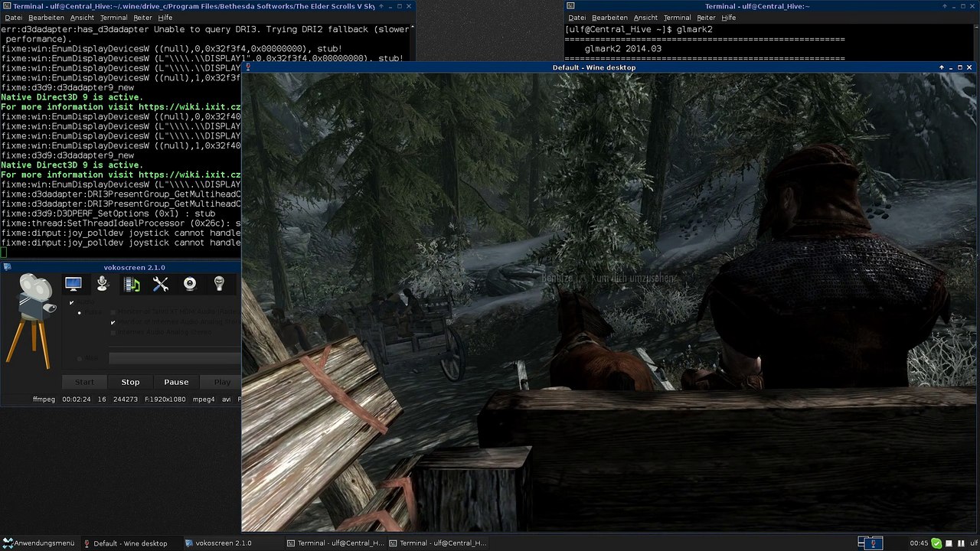Click the wiki.ixit.cz link in terminal output

(x=190, y=107)
